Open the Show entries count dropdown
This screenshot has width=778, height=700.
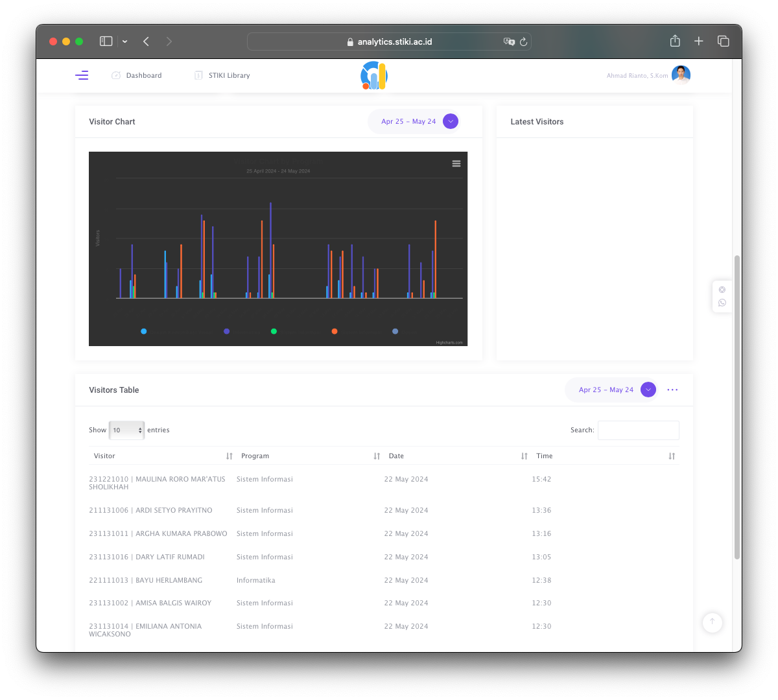[x=126, y=430]
